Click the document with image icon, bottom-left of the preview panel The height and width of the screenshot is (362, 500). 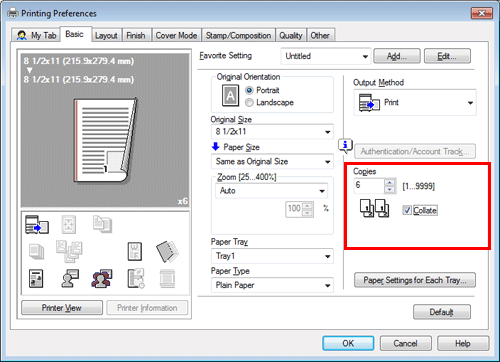tap(36, 279)
